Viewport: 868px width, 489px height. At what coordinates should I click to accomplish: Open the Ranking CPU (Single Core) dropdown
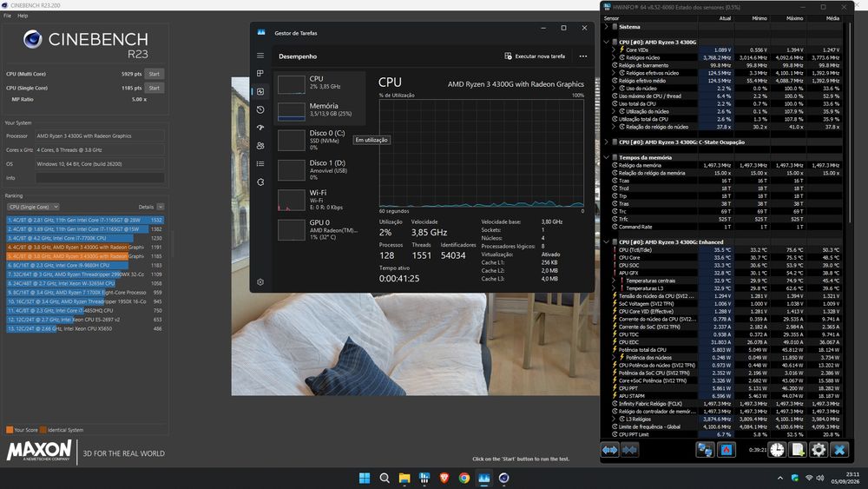point(33,207)
